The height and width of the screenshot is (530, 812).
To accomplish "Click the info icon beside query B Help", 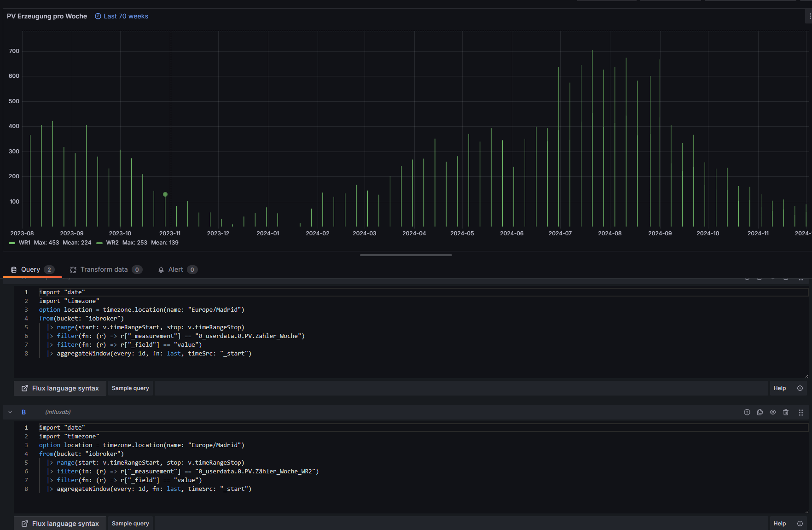I will (800, 524).
